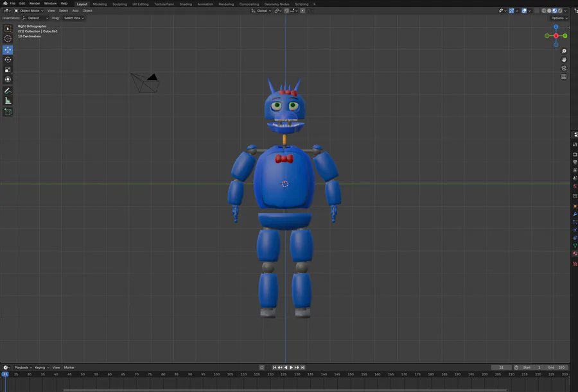Switch orthographic/perspective grid icon
The image size is (578, 392).
564,76
